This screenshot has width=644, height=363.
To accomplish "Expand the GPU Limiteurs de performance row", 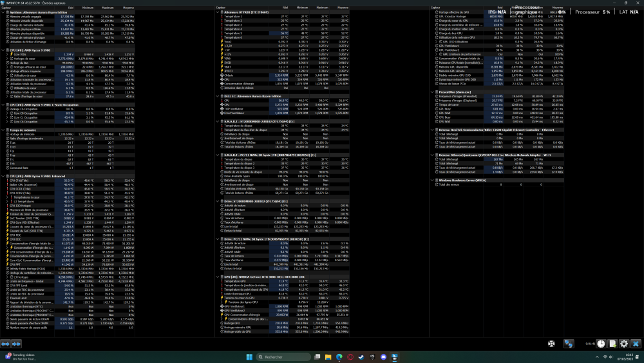I will tap(436, 54).
